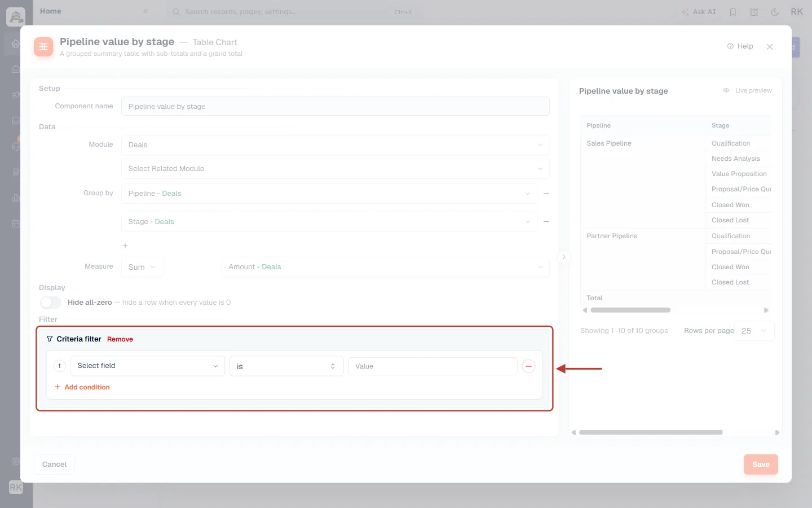Collapse sidebar with double chevron icon
The image size is (812, 508).
pyautogui.click(x=145, y=11)
